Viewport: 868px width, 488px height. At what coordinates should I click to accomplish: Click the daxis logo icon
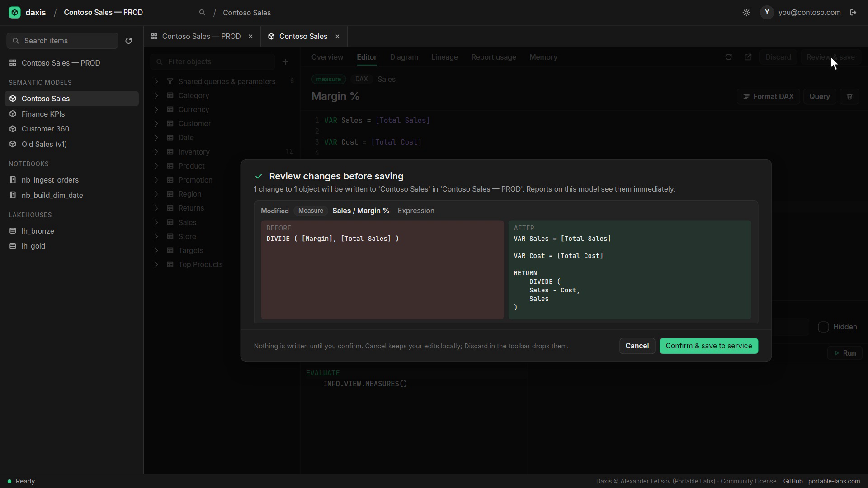[x=14, y=13]
